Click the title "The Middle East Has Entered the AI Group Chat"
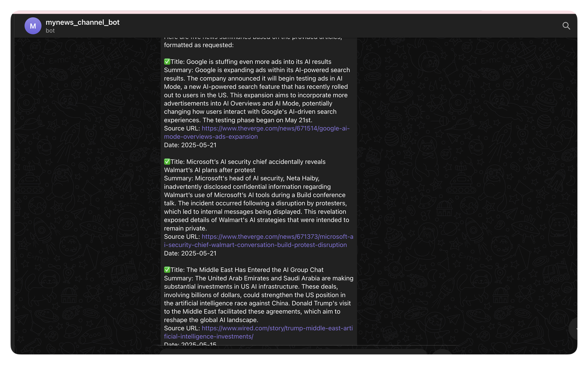The image size is (588, 365). click(255, 270)
